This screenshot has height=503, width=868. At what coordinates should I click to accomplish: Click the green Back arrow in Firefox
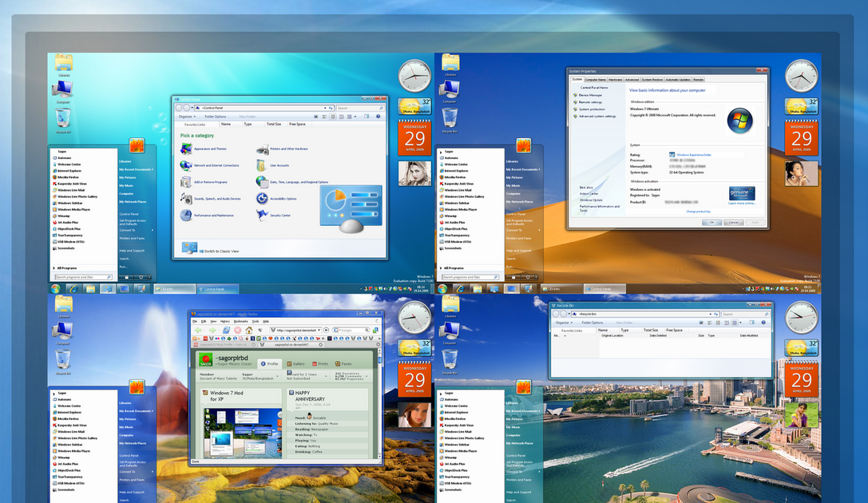pyautogui.click(x=198, y=331)
